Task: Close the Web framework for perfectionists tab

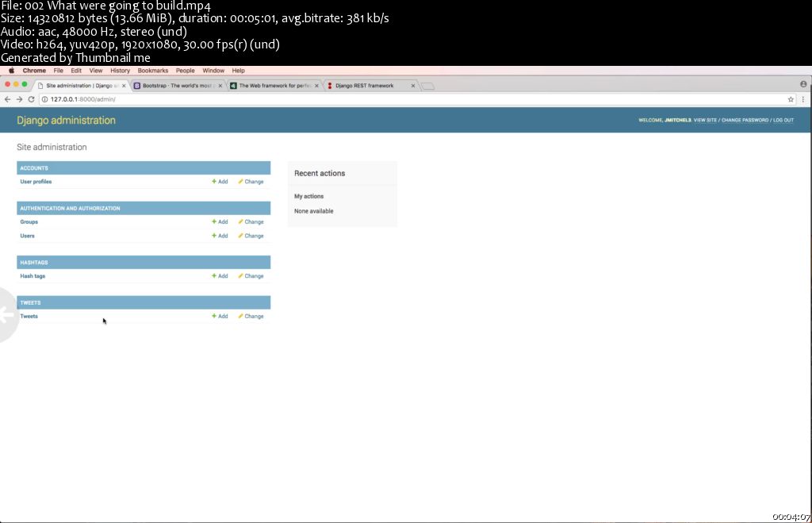Action: pos(316,86)
